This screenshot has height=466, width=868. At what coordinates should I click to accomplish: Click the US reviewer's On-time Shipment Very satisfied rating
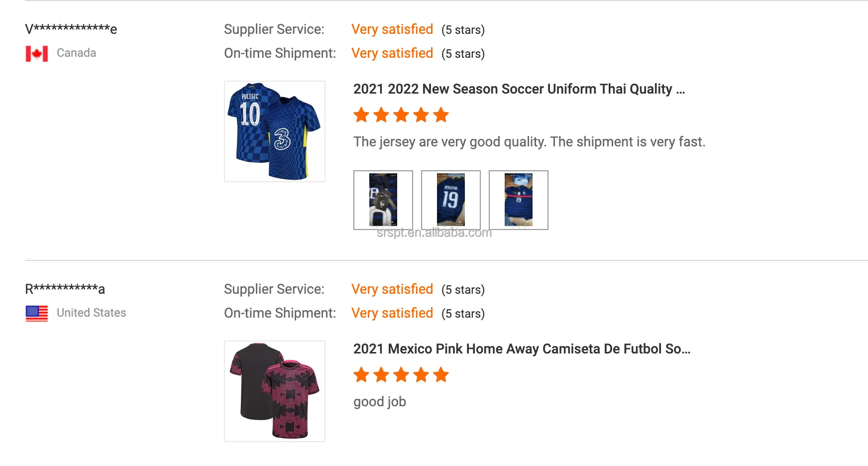[x=392, y=313]
